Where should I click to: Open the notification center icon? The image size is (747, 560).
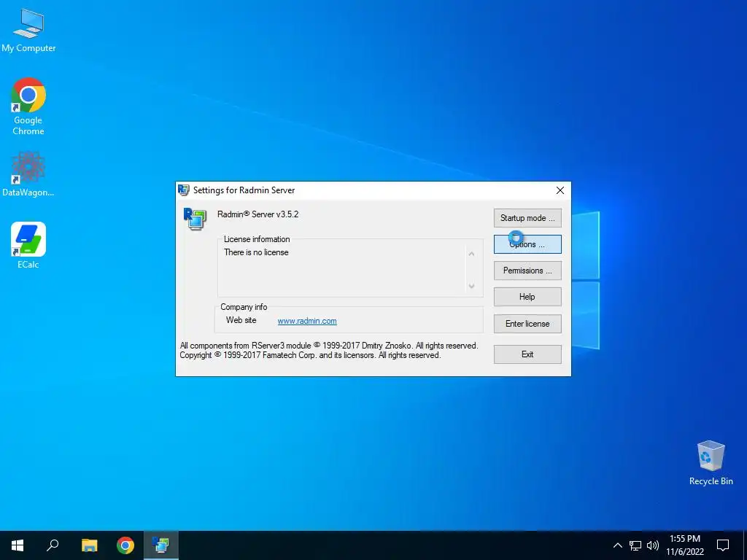tap(723, 545)
